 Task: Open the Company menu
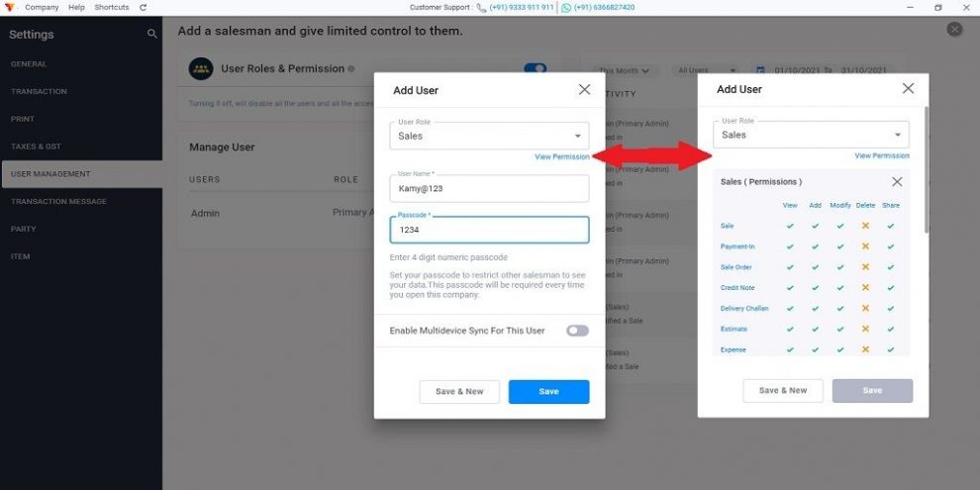(x=42, y=8)
